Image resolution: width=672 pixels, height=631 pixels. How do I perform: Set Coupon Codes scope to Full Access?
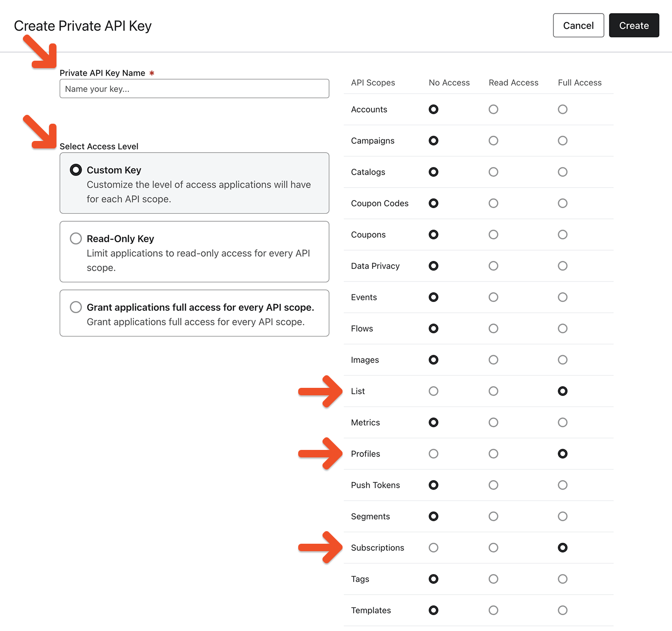coord(563,203)
